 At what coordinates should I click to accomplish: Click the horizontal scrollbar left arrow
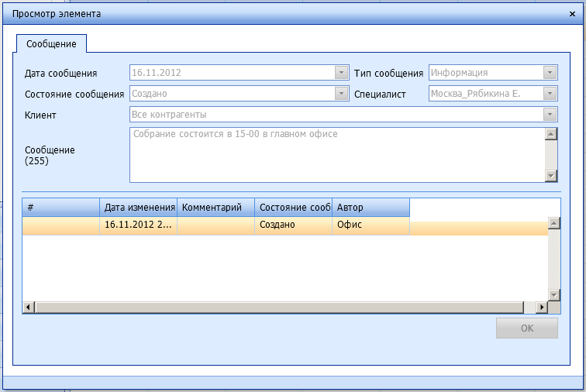[29, 307]
